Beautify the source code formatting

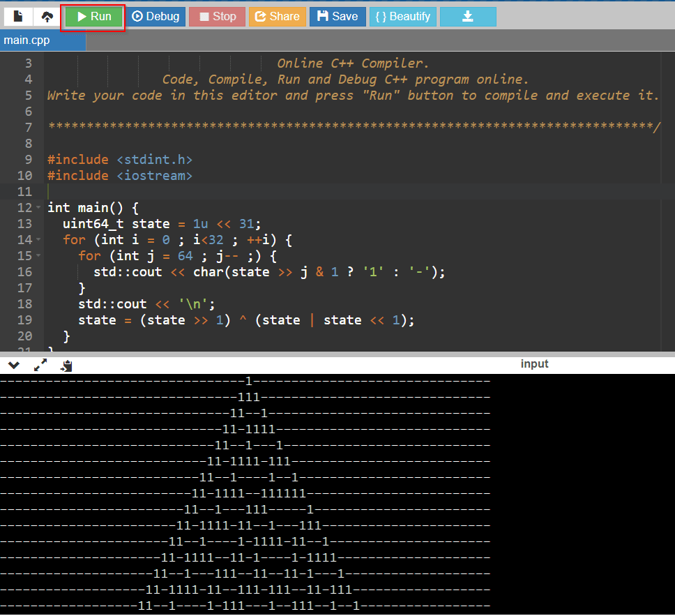point(402,17)
